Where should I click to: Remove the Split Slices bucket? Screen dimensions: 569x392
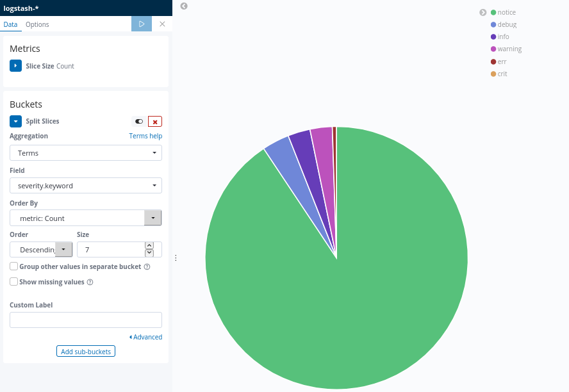(x=155, y=122)
